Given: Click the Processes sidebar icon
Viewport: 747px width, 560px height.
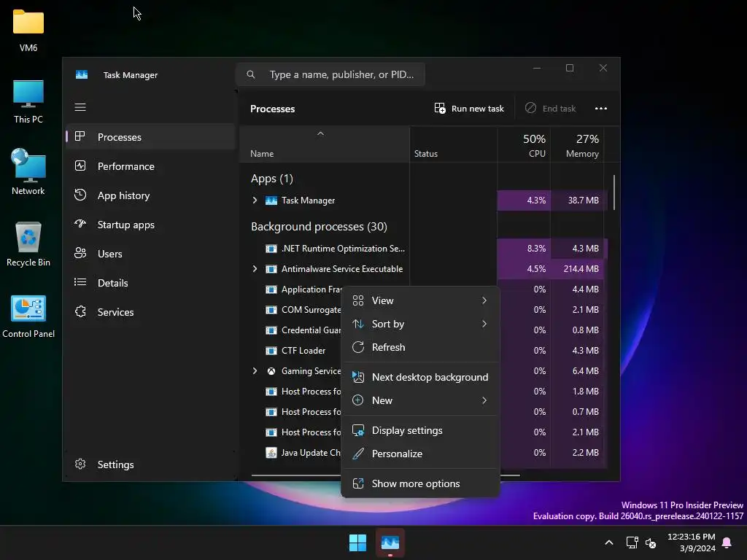Looking at the screenshot, I should (x=80, y=136).
